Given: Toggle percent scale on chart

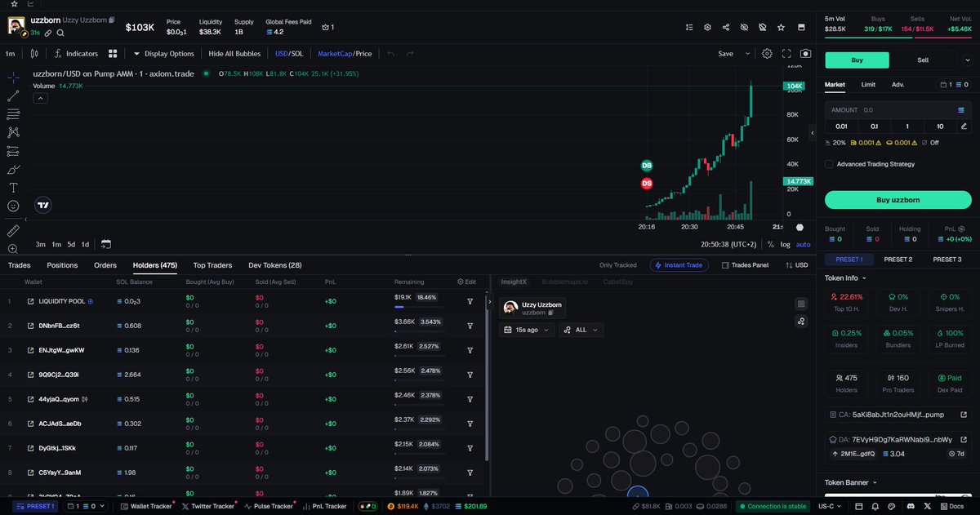Looking at the screenshot, I should (770, 244).
